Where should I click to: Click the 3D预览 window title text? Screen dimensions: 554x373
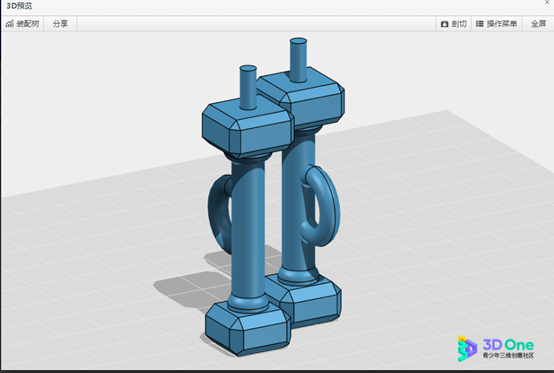point(19,6)
